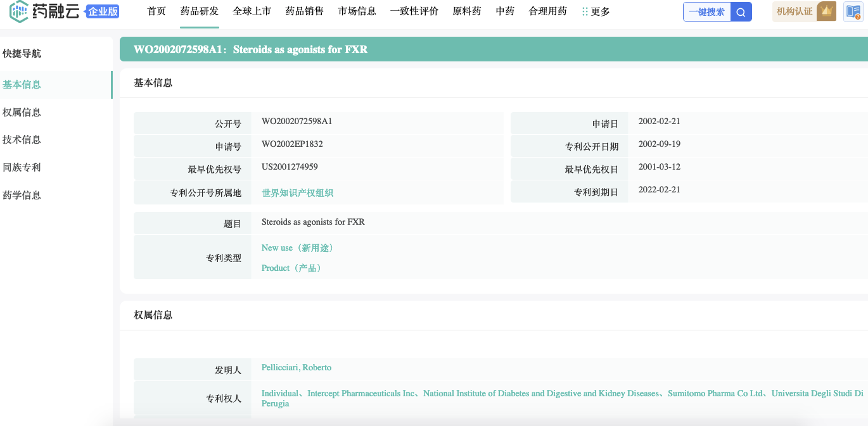Open the 全球上市 menu
Viewport: 868px width, 426px height.
pyautogui.click(x=252, y=11)
